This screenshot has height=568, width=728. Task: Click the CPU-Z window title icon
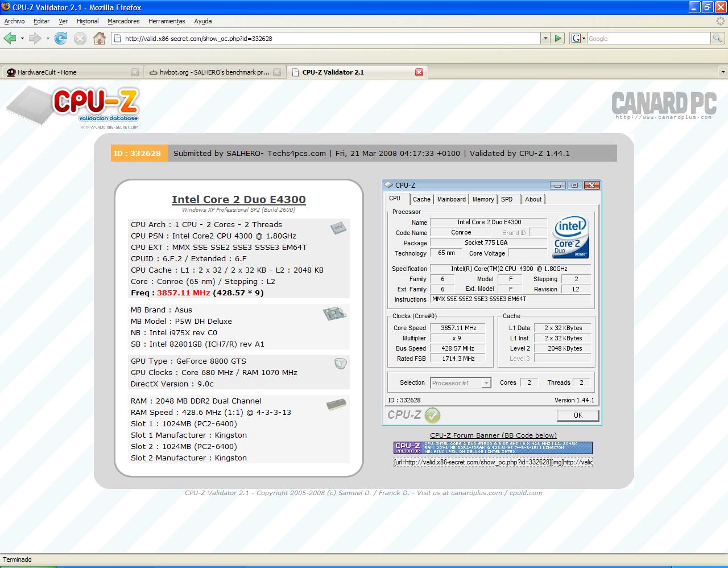pyautogui.click(x=389, y=185)
